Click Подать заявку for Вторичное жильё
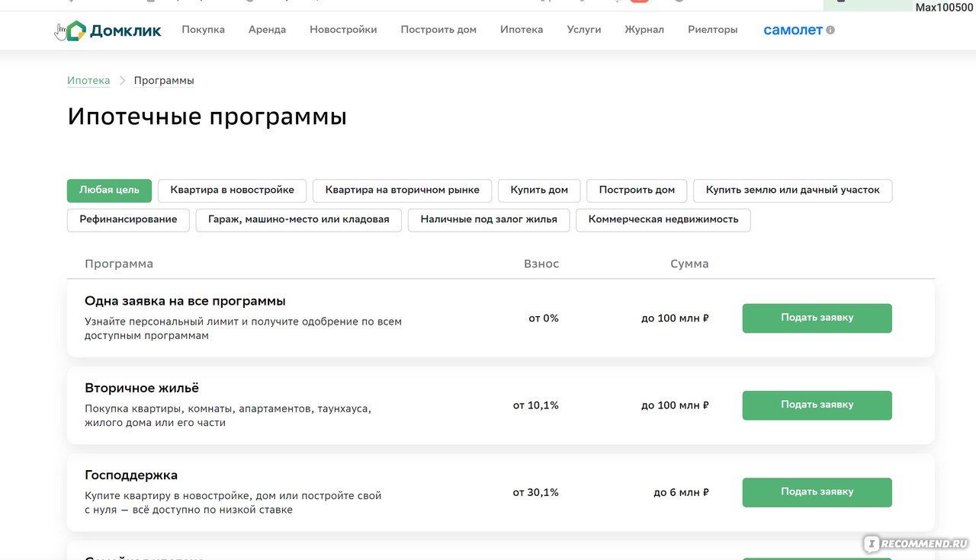 coord(817,405)
